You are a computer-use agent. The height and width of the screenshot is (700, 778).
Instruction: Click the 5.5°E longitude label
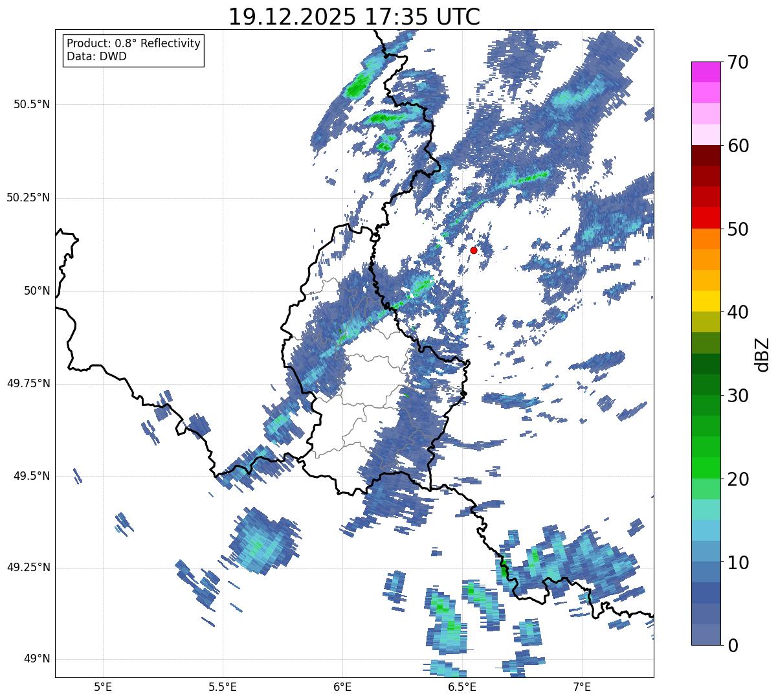[223, 687]
